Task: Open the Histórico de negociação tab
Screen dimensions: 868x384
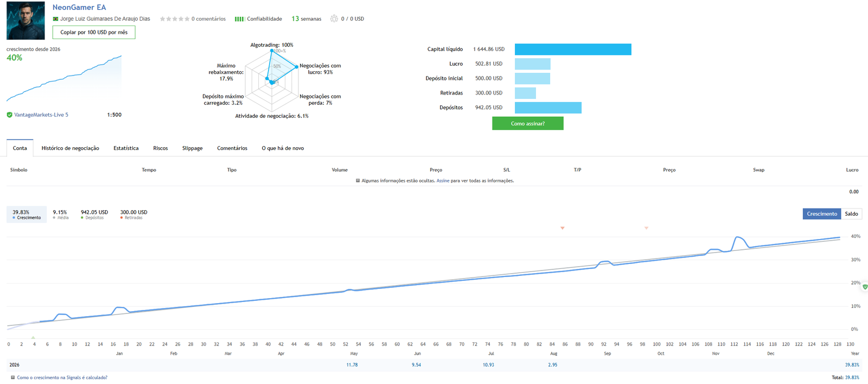Action: click(71, 148)
